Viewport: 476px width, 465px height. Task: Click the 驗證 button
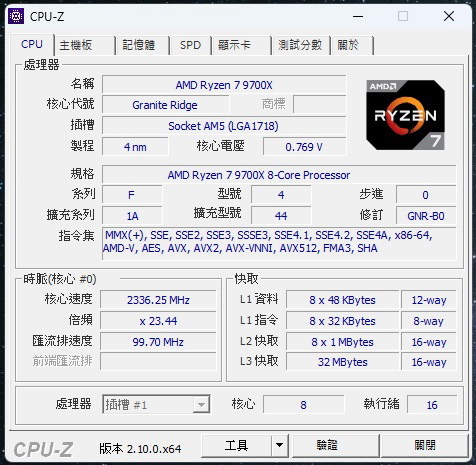336,445
